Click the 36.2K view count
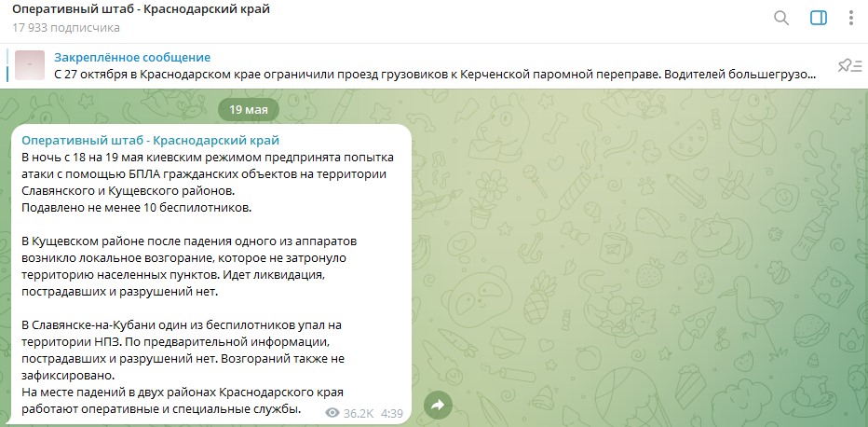The height and width of the screenshot is (427, 868). (359, 413)
